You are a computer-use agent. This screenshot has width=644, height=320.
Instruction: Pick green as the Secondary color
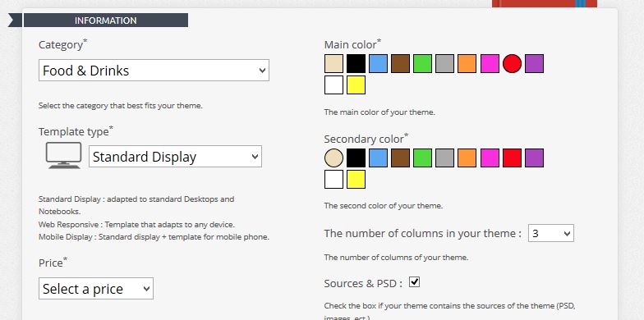(x=422, y=158)
